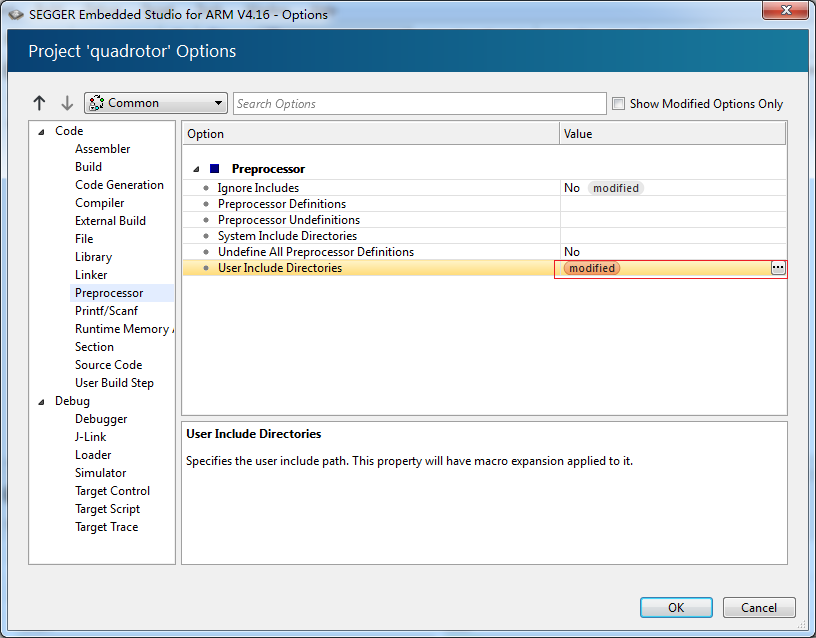Select Simulator category
816x638 pixels.
pos(100,473)
